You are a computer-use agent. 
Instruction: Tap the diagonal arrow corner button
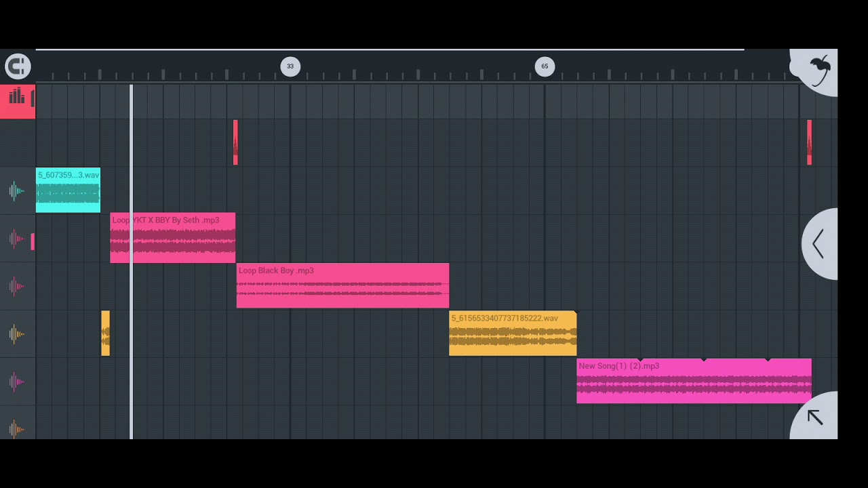pos(815,417)
